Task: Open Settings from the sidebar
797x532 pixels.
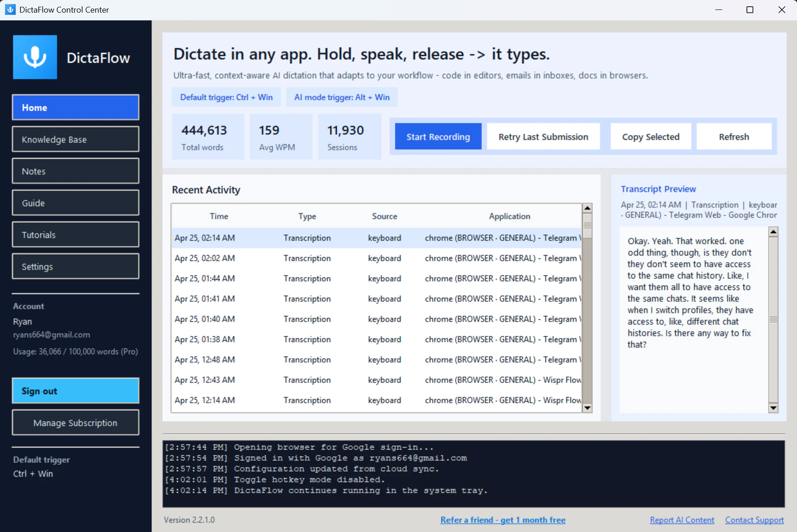Action: 76,266
